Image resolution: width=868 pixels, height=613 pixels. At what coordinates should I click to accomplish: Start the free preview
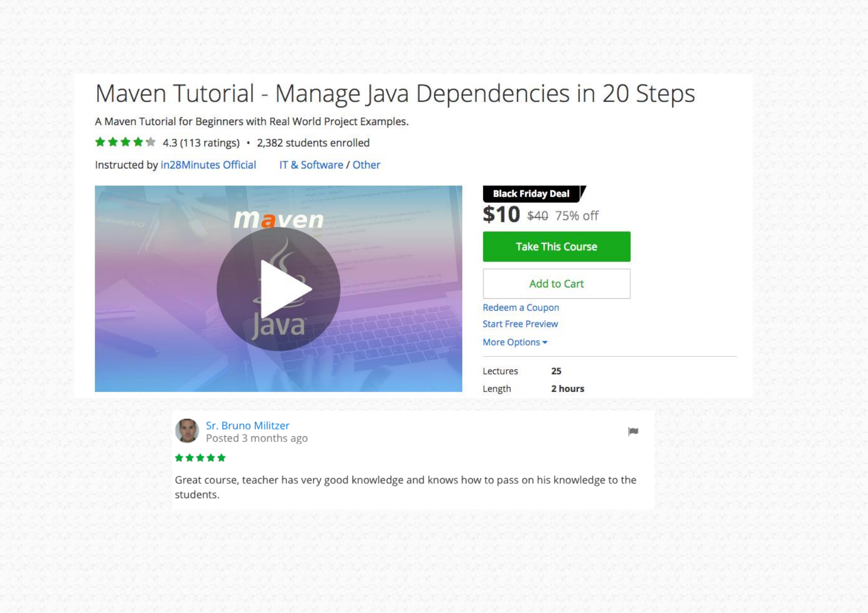(x=520, y=324)
